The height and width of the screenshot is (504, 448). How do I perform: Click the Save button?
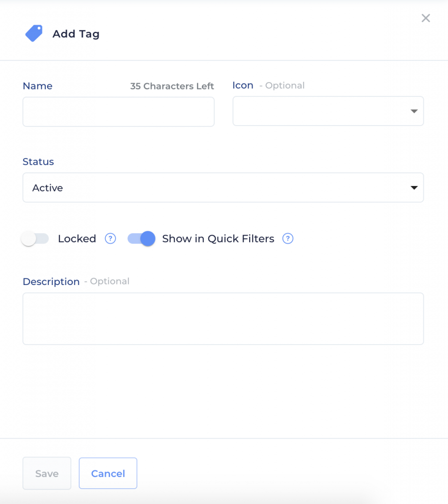47,473
